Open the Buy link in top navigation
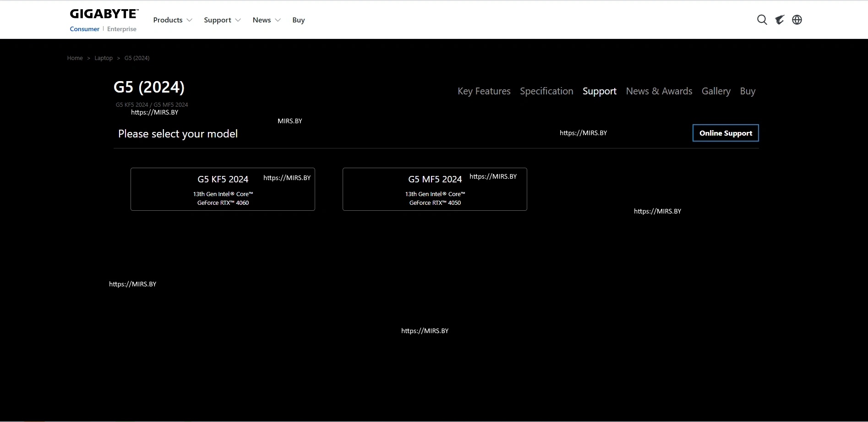The height and width of the screenshot is (422, 868). pyautogui.click(x=299, y=20)
